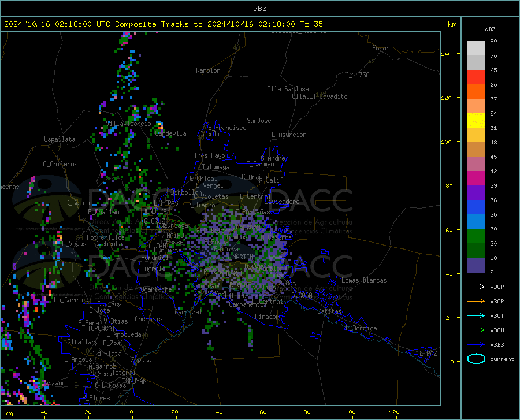Viewport: 520px width, 420px height.
Task: Click the green VBCU arrow legend icon
Action: (476, 330)
